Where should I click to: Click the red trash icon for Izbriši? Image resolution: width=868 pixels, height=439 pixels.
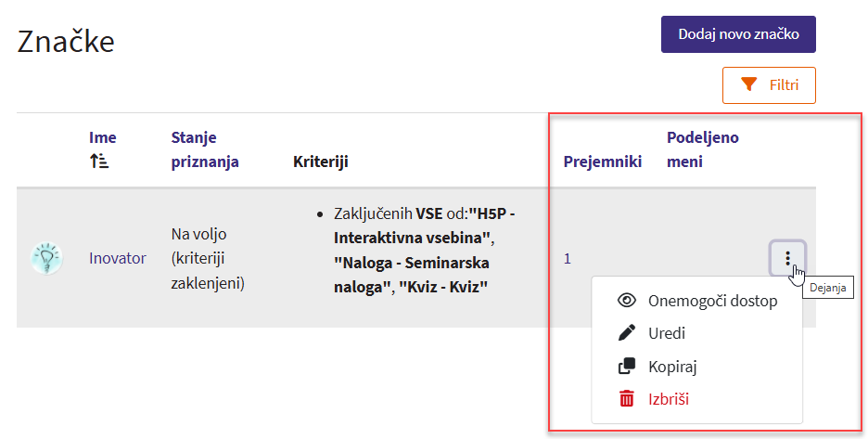[627, 399]
